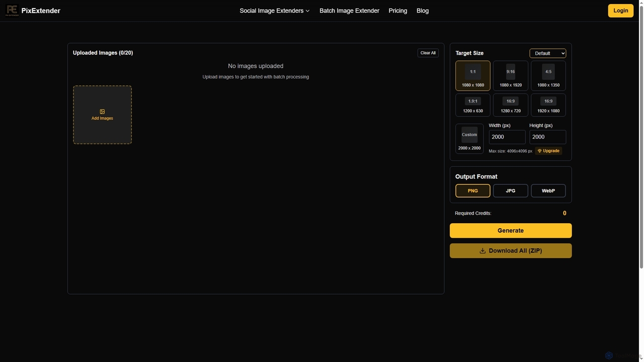Open the Blog page
This screenshot has height=362, width=644.
423,11
